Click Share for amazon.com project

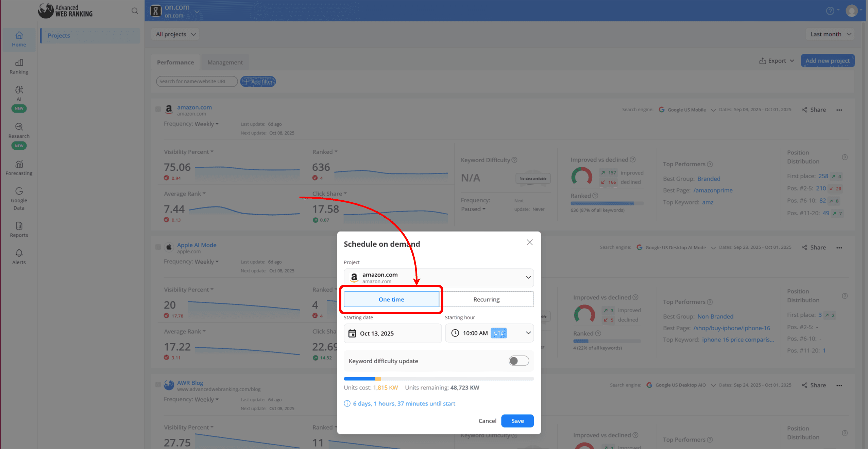[814, 110]
